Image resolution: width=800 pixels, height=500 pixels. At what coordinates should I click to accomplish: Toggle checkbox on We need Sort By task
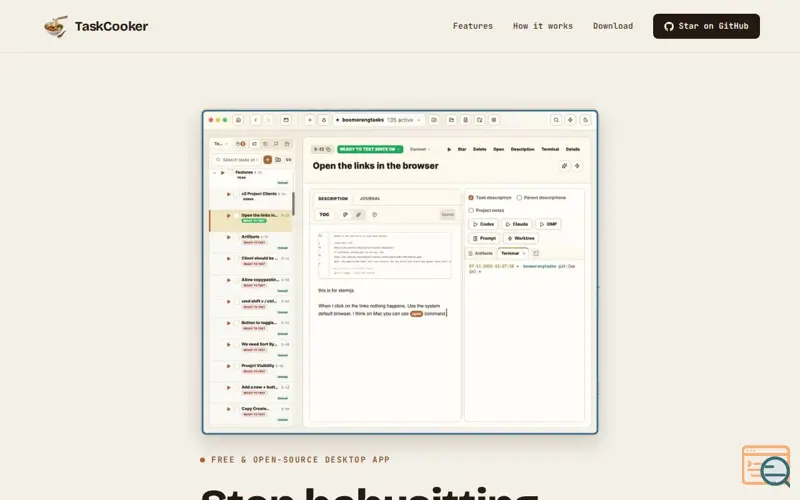click(236, 345)
